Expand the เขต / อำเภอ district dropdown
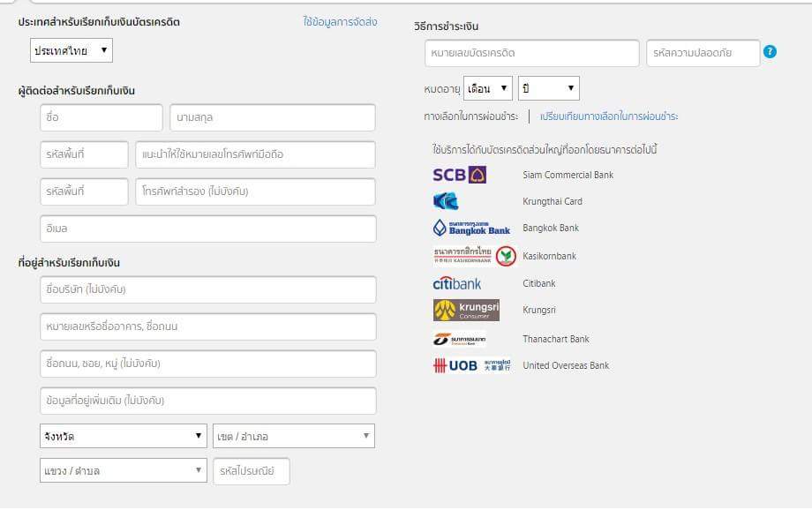 pyautogui.click(x=294, y=436)
